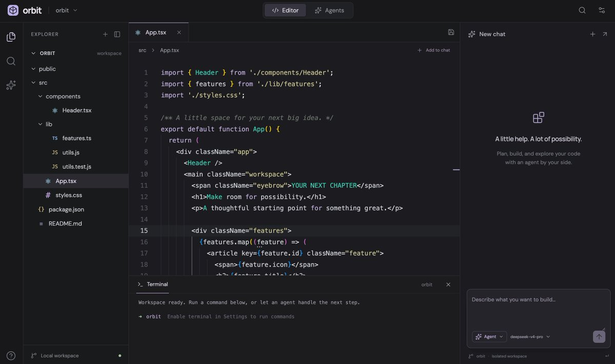Screen dimensions: 615x364
Task: Close the Terminal panel
Action: 448,285
